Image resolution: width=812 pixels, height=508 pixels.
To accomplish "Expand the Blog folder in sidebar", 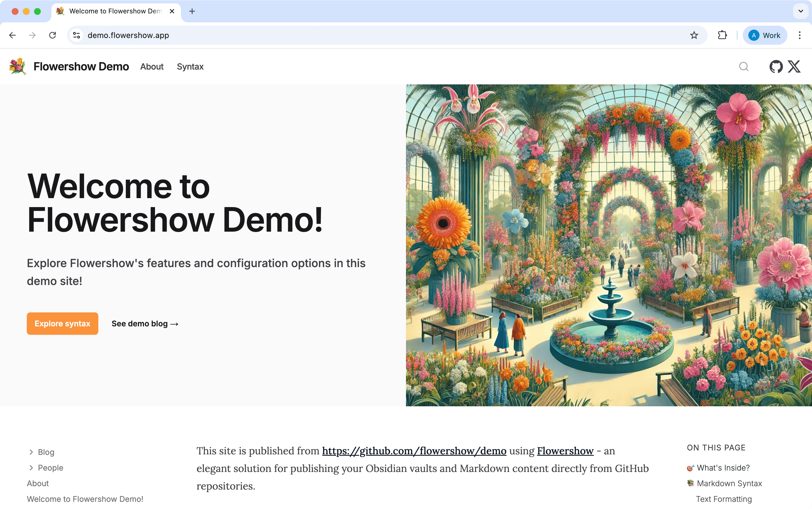I will [x=31, y=452].
